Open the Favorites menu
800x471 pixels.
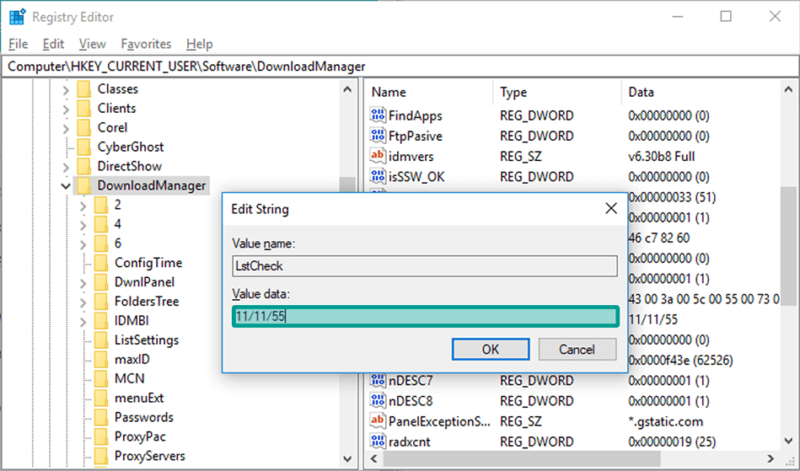coord(146,44)
